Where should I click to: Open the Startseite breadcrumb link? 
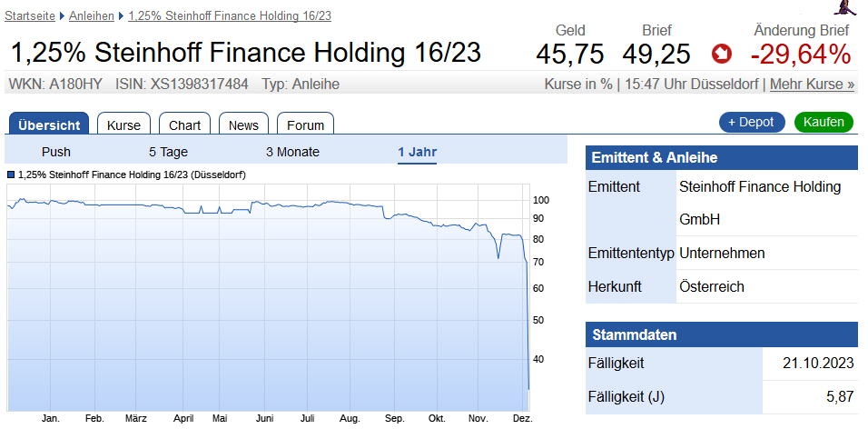pos(30,16)
